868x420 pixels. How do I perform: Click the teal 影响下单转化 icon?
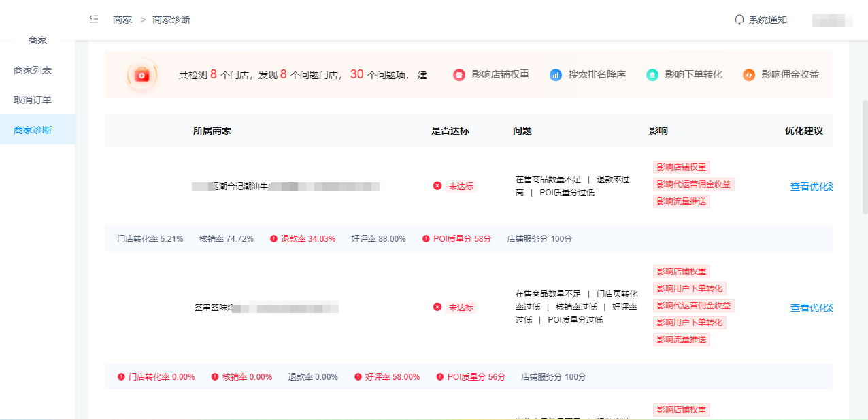(x=652, y=75)
